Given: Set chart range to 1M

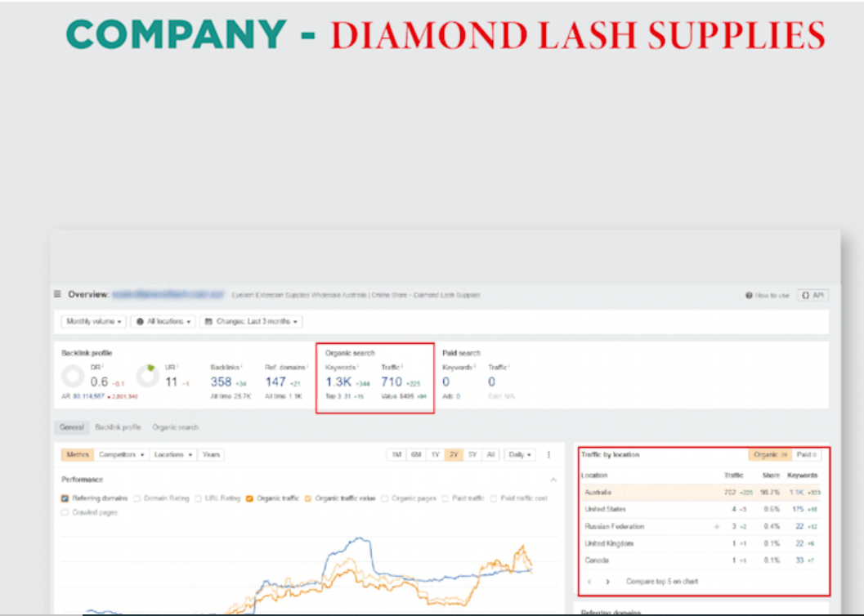Looking at the screenshot, I should (x=396, y=455).
